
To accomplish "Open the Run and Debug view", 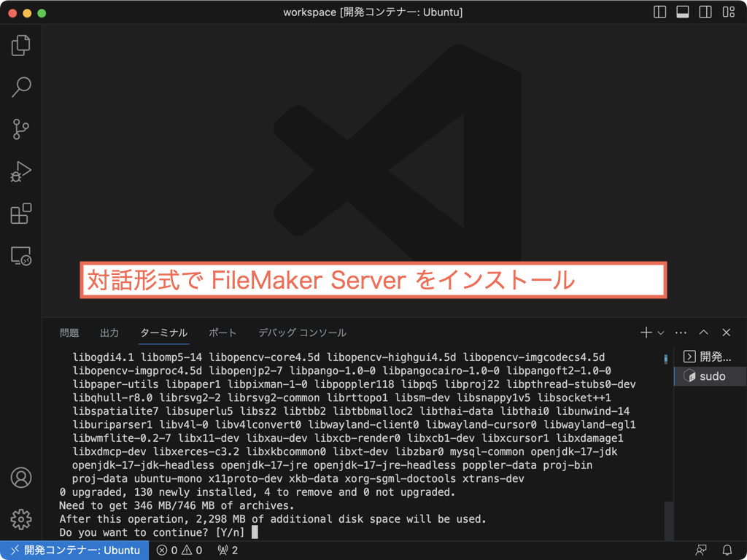I will (x=20, y=171).
